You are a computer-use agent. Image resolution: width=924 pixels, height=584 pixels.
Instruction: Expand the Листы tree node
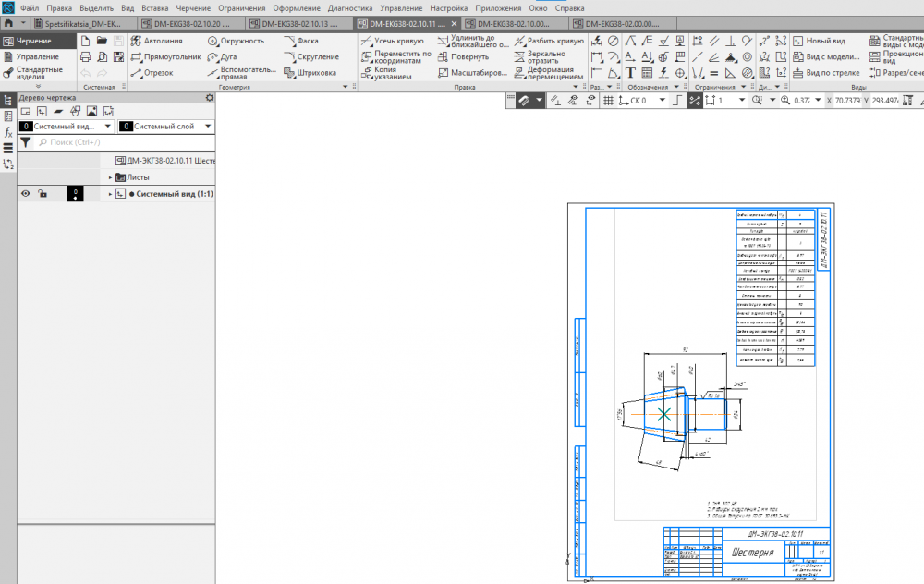(x=110, y=177)
